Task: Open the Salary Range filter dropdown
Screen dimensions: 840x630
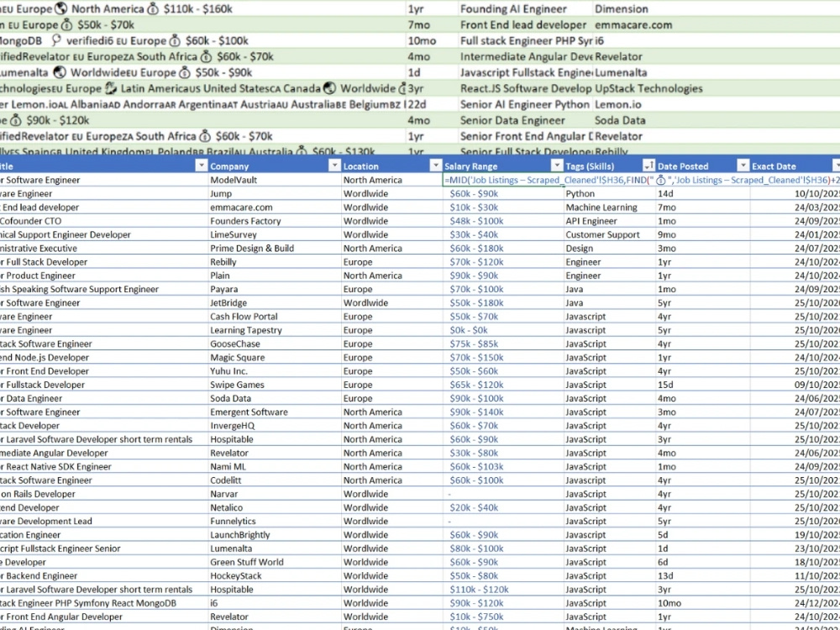Action: point(557,165)
